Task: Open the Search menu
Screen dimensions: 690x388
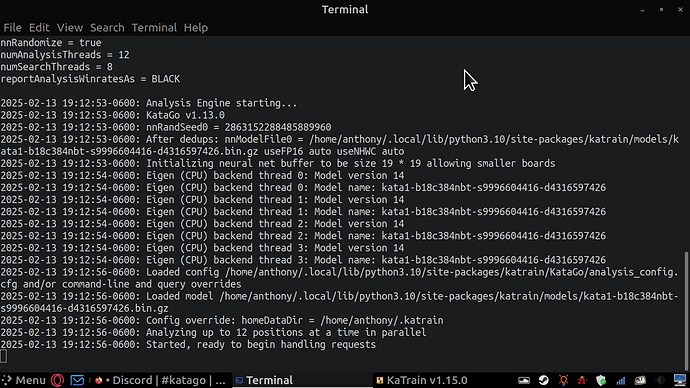Action: pyautogui.click(x=107, y=28)
